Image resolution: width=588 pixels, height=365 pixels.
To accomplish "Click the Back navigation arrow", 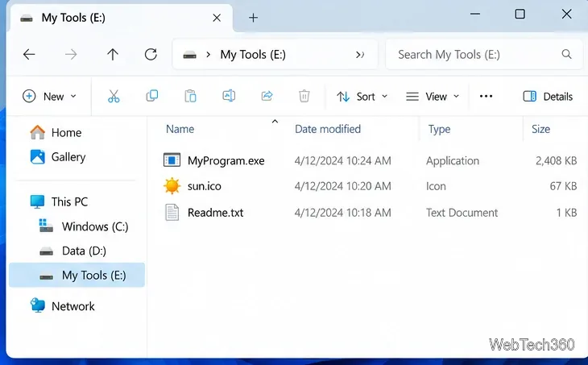I will coord(29,55).
